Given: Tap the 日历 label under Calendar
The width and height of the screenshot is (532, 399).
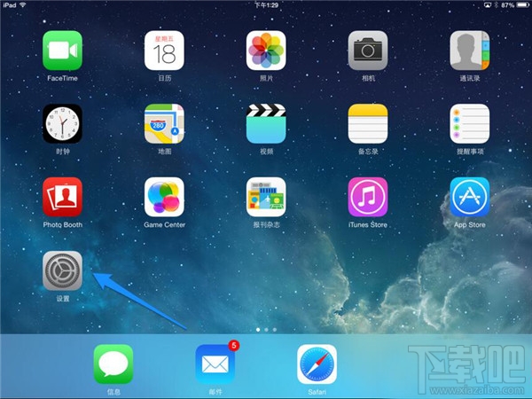Looking at the screenshot, I should (x=165, y=78).
